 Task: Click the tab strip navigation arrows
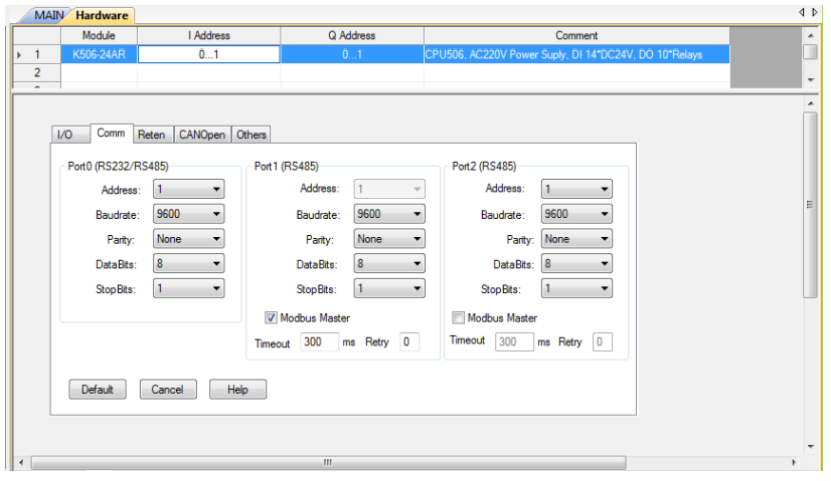(813, 12)
